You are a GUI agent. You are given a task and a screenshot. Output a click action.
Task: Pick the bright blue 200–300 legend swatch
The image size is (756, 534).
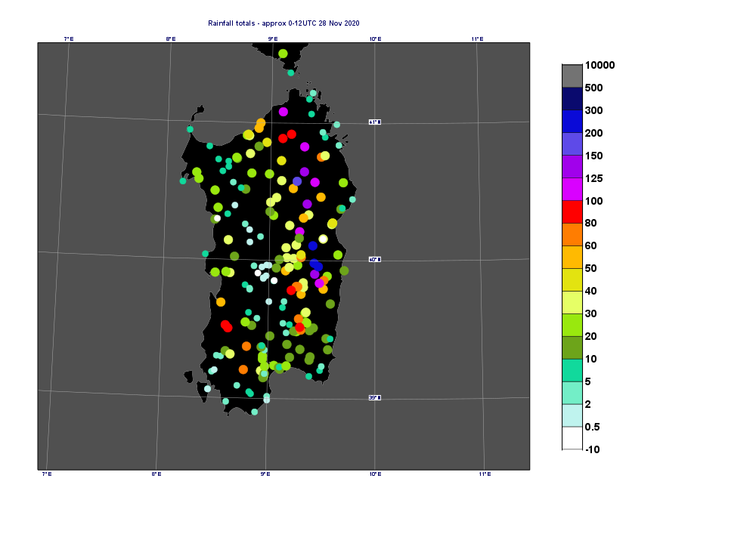[572, 122]
